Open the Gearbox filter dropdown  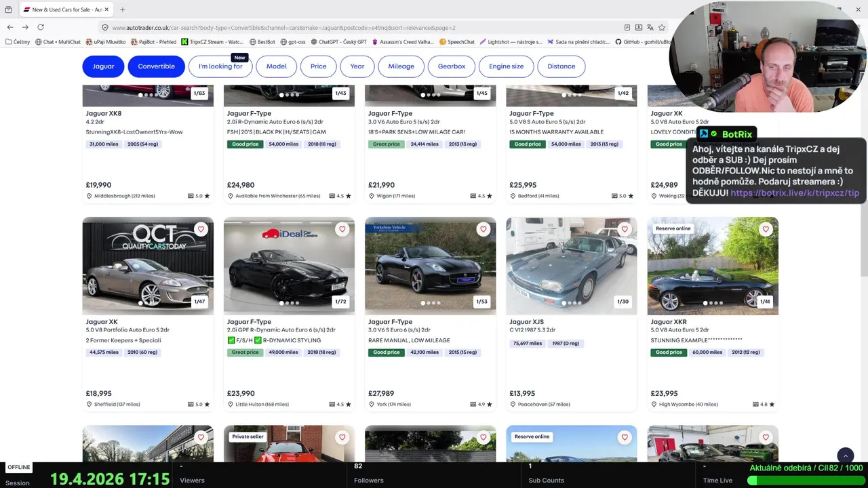click(x=452, y=66)
